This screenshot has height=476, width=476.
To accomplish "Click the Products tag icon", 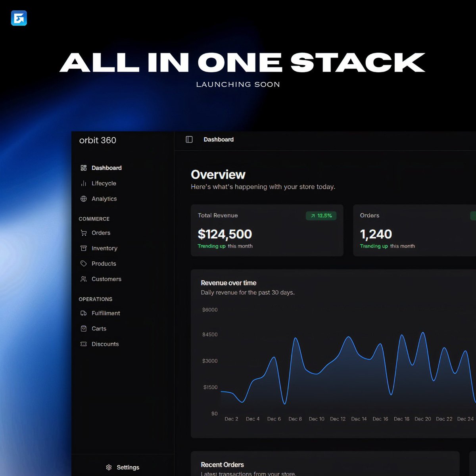I will pos(83,263).
